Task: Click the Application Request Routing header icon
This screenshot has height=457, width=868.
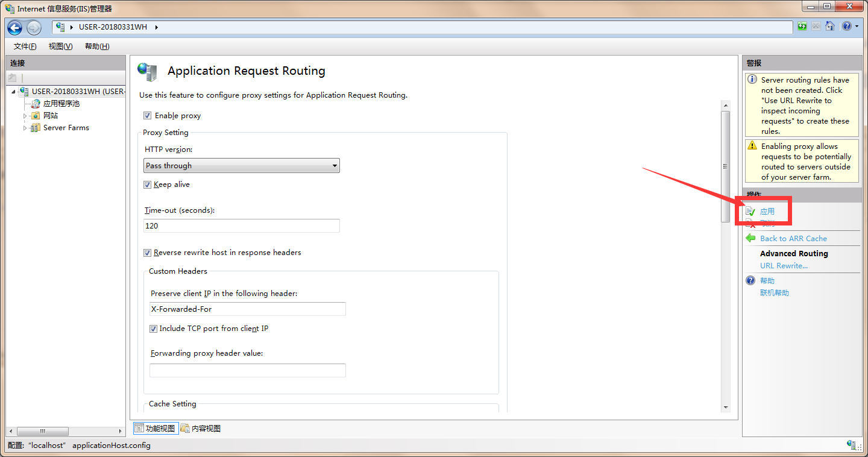Action: [147, 72]
